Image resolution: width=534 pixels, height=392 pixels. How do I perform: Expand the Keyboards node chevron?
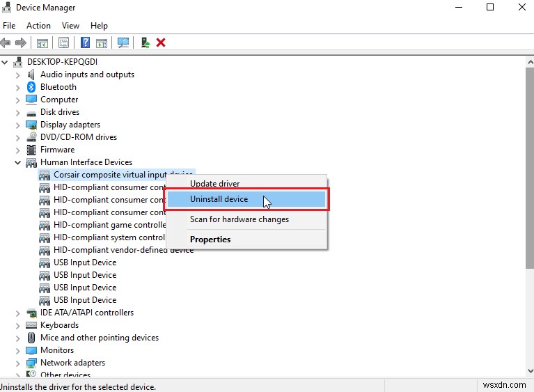(17, 326)
